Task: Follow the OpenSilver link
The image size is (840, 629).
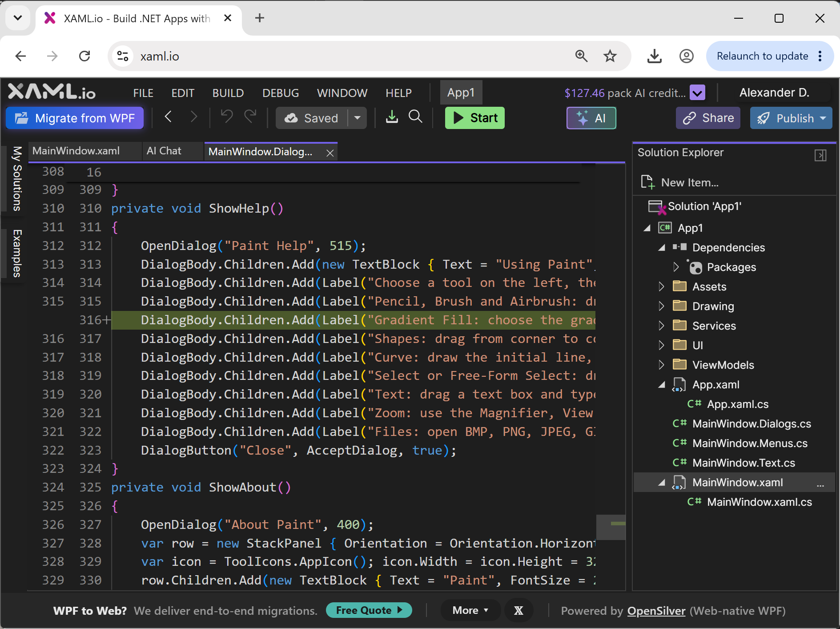Action: click(656, 611)
